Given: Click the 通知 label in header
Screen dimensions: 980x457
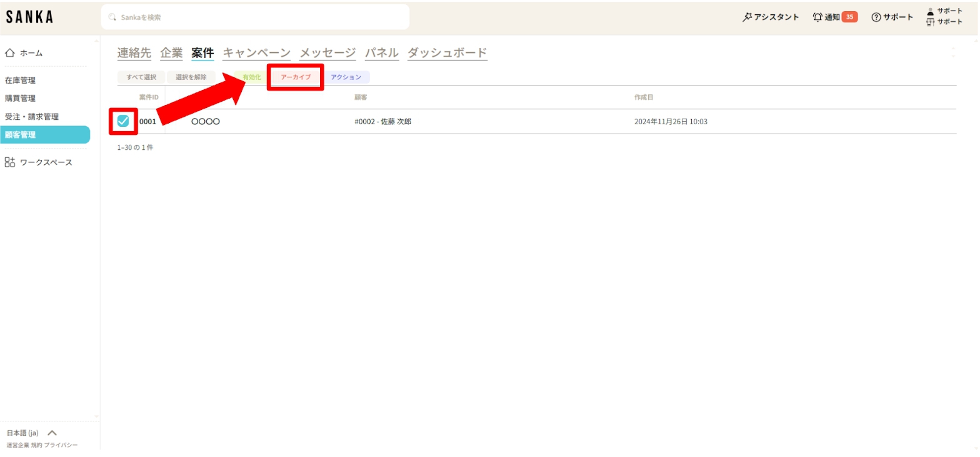Looking at the screenshot, I should coord(832,17).
